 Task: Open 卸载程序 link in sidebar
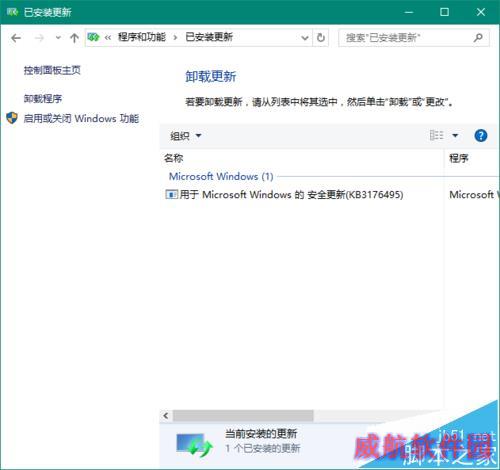coord(43,99)
